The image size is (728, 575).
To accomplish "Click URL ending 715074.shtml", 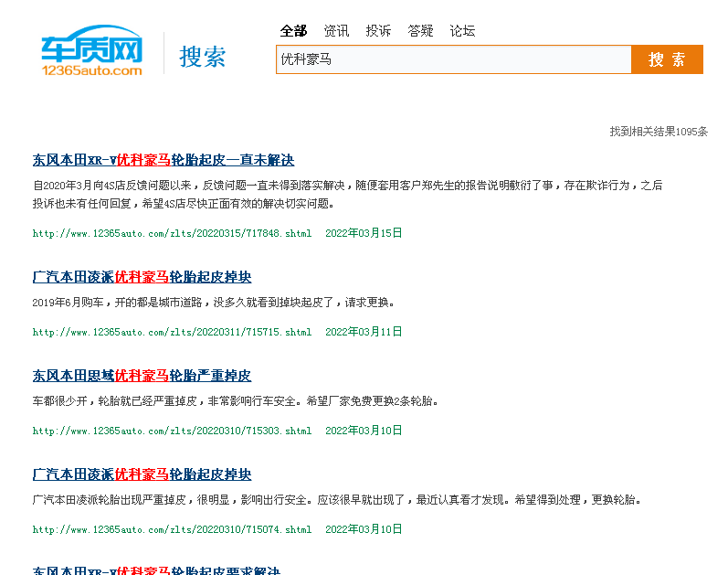I will pos(172,529).
